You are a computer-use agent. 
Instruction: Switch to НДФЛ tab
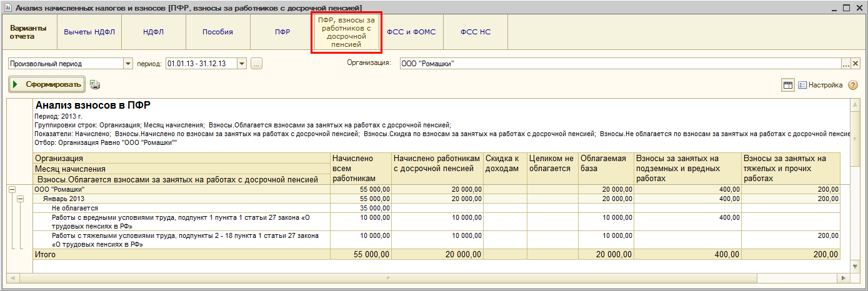click(x=153, y=32)
